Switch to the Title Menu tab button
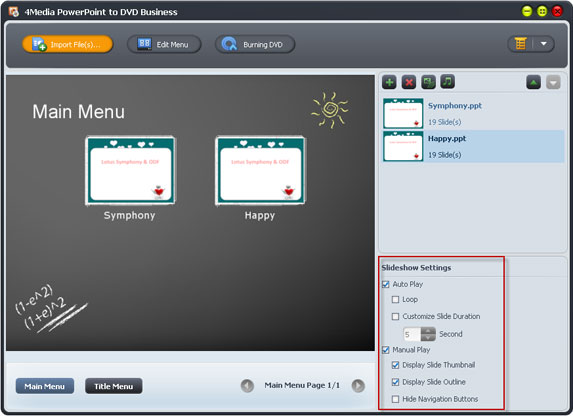This screenshot has height=416, width=573. pyautogui.click(x=114, y=386)
